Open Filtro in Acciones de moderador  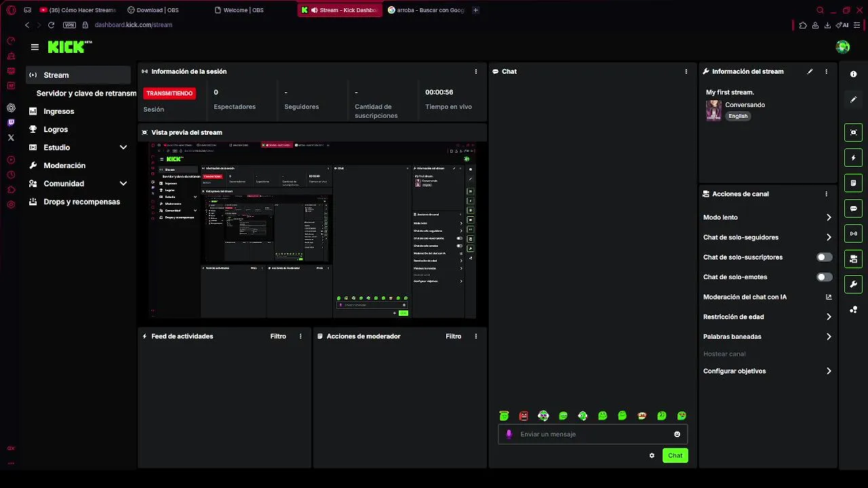454,336
